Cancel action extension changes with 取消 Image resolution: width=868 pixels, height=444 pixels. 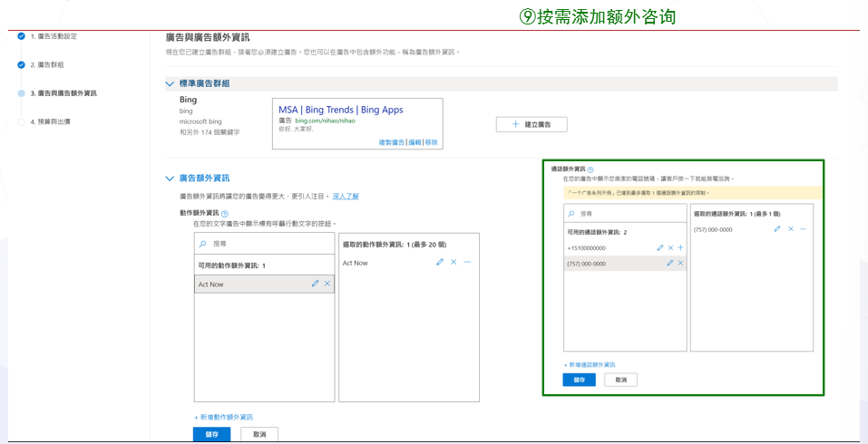pos(259,435)
